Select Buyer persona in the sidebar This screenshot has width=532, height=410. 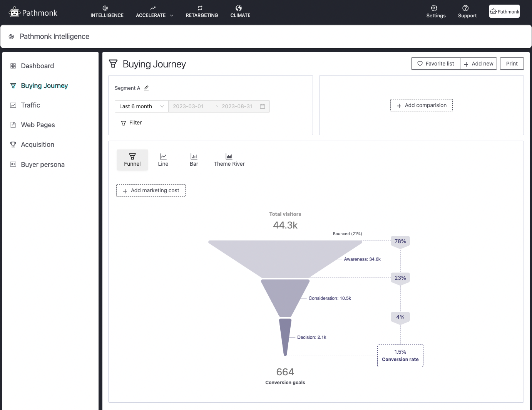pyautogui.click(x=42, y=164)
